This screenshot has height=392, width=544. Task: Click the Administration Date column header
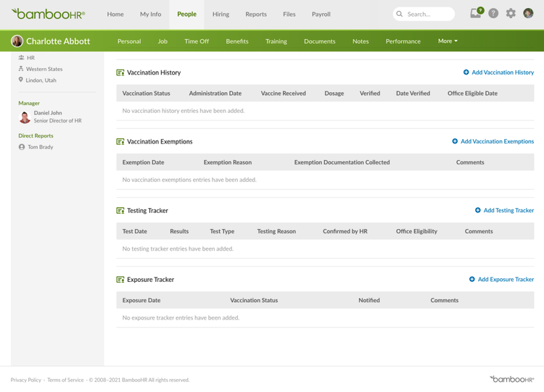point(215,93)
